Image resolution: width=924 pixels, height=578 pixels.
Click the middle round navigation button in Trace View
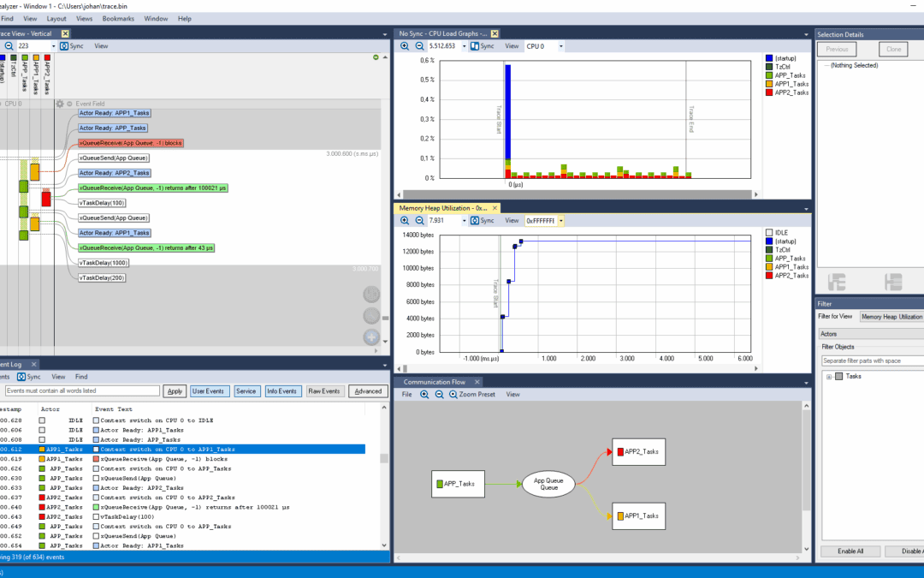tap(371, 315)
